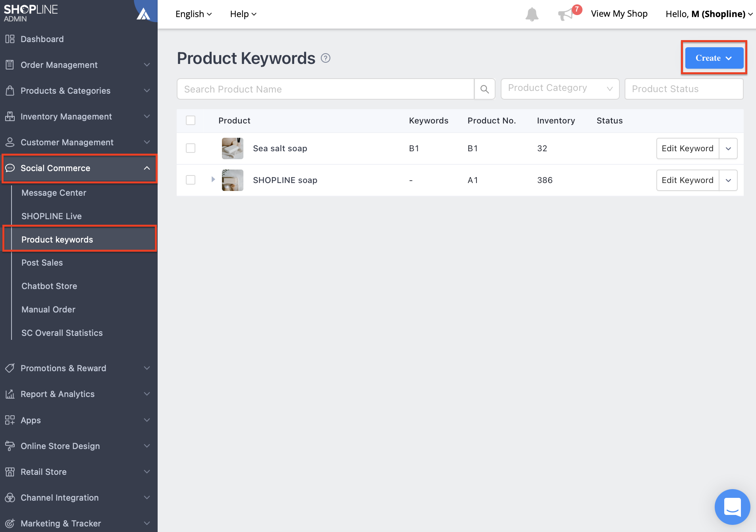Viewport: 756px width, 532px height.
Task: Open the Help menu
Action: coord(243,14)
